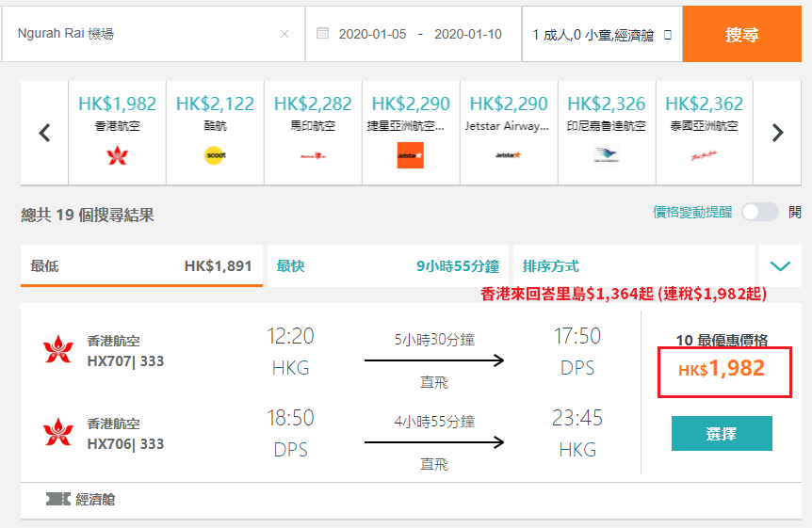
Task: Filter by 泰國亞洲航空 HK$2,362 card
Action: point(705,133)
